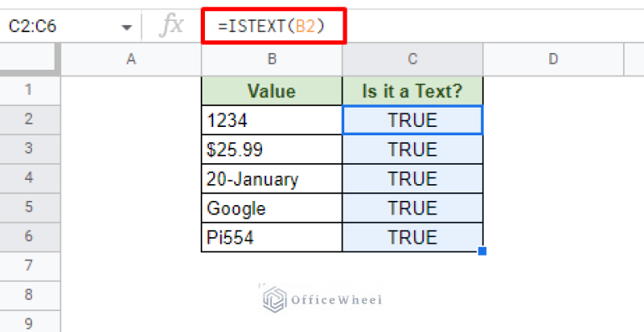
Task: Open the name box dropdown arrow
Action: (127, 28)
